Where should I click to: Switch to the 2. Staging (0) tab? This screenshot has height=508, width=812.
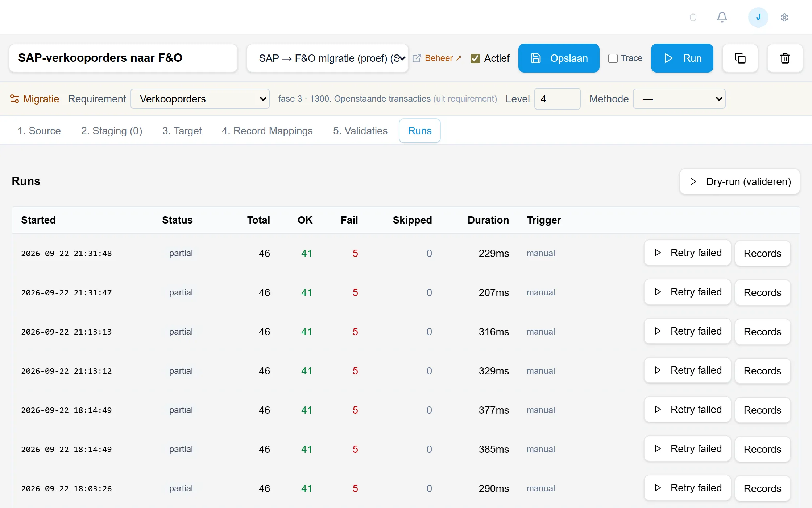coord(112,131)
